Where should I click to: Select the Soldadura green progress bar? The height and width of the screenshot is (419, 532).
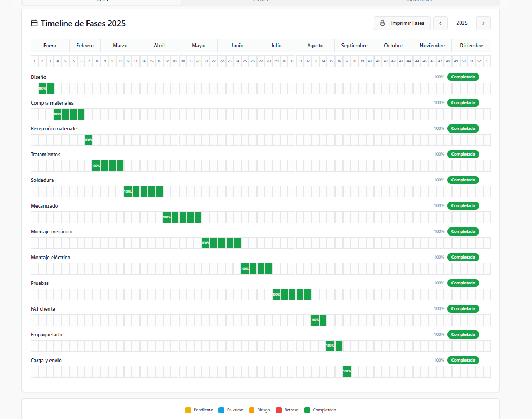143,192
